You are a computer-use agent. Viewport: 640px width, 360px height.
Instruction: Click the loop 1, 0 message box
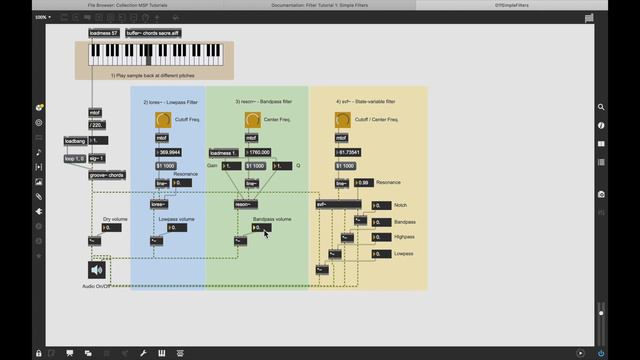click(75, 158)
